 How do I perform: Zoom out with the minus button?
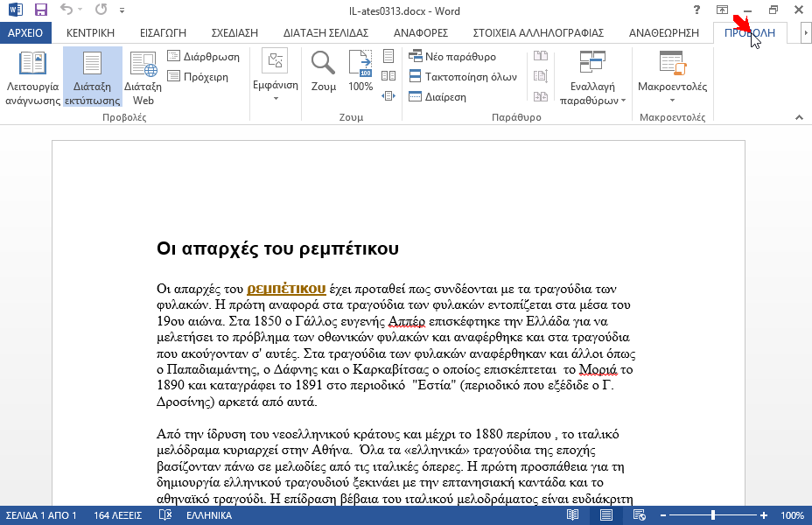pos(663,515)
